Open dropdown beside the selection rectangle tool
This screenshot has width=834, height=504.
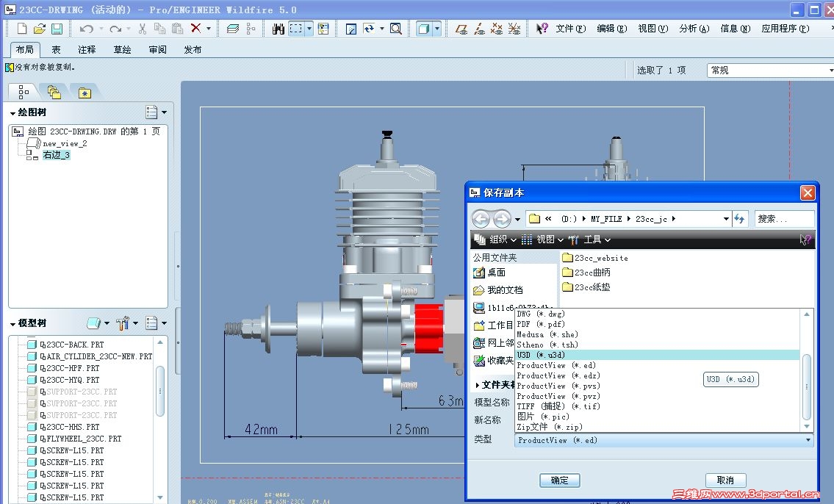(x=309, y=29)
